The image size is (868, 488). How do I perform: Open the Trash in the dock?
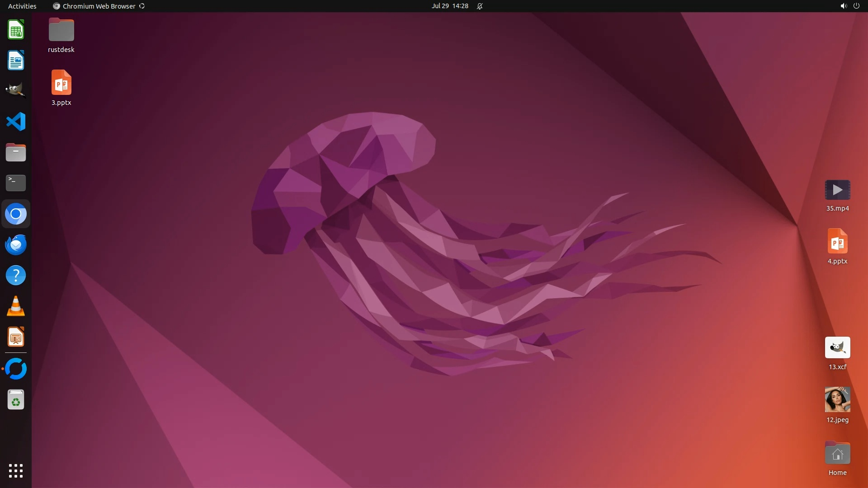[x=16, y=399]
